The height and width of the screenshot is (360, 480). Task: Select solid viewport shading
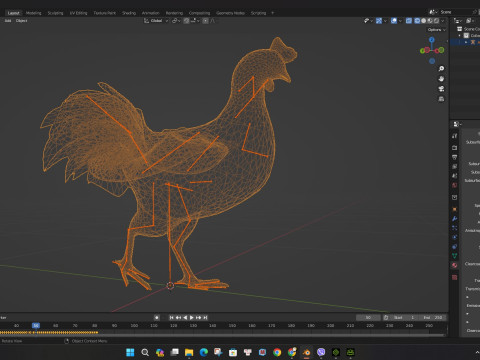point(424,21)
